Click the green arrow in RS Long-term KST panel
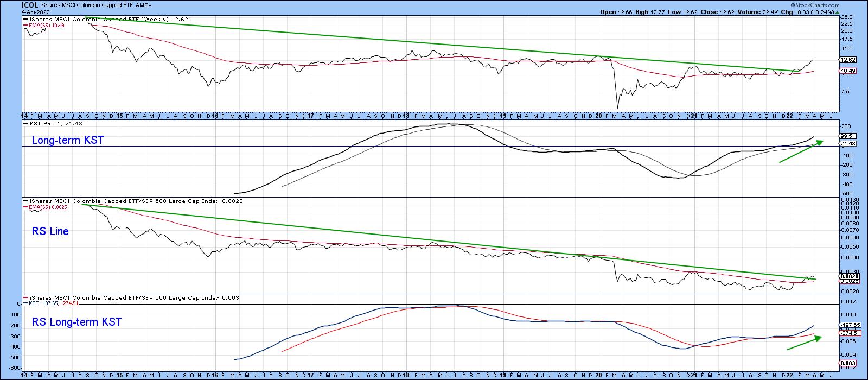868x380 pixels. tap(804, 343)
